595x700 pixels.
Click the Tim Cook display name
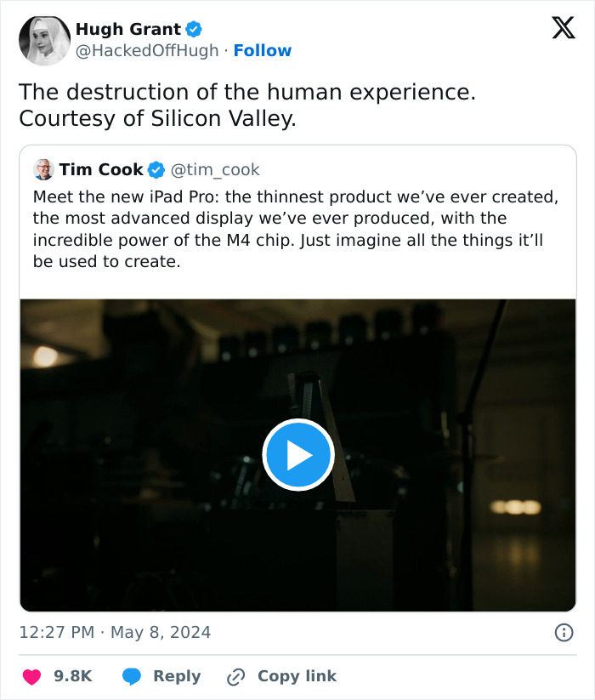100,169
